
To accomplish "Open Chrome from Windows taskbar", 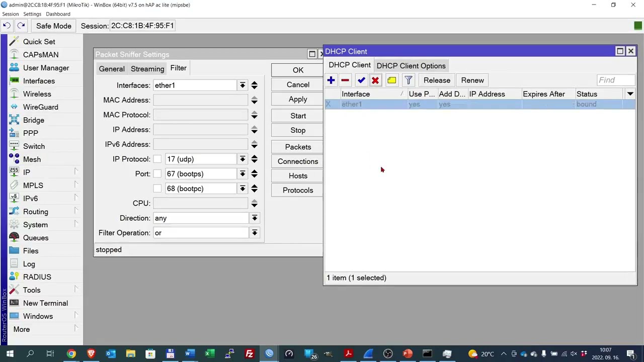I will [x=71, y=354].
